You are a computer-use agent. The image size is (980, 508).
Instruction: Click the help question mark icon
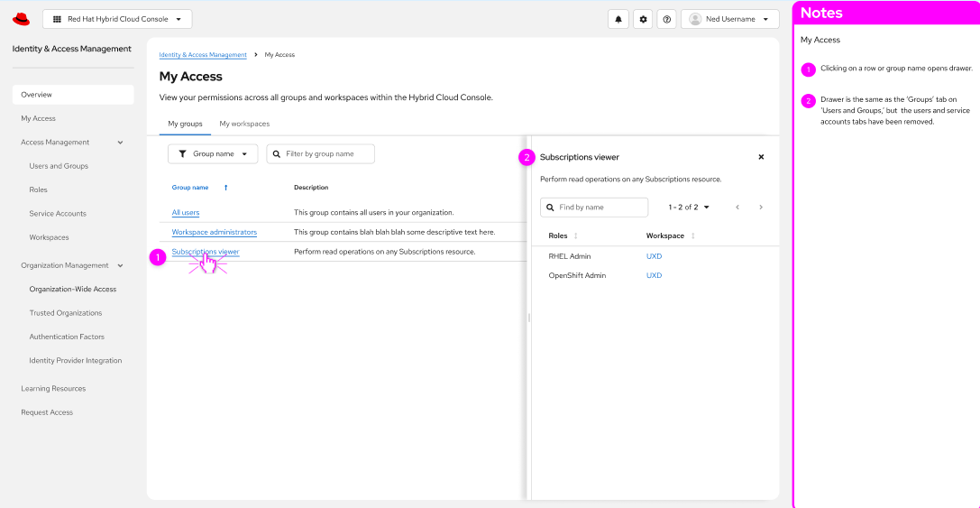pyautogui.click(x=667, y=19)
